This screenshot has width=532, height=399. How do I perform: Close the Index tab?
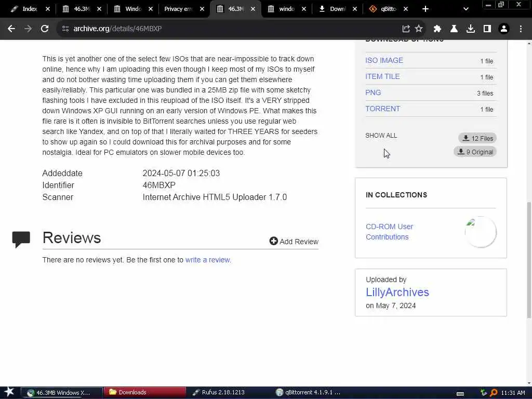(48, 9)
